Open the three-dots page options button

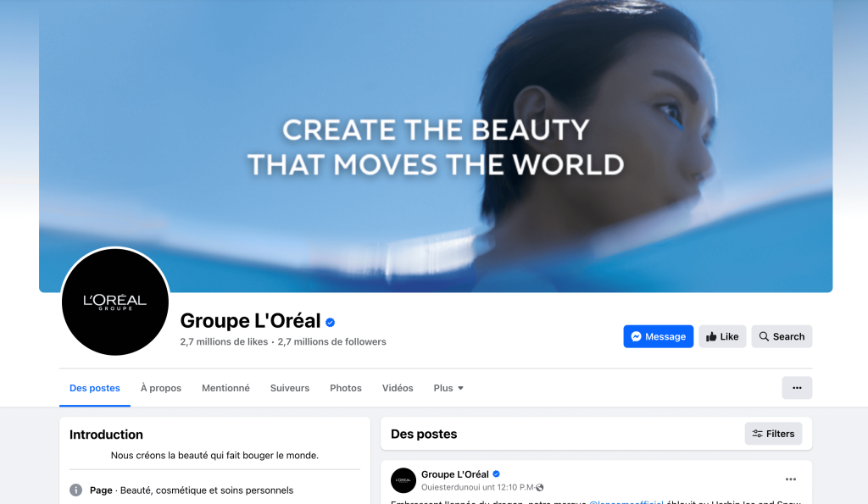(797, 388)
